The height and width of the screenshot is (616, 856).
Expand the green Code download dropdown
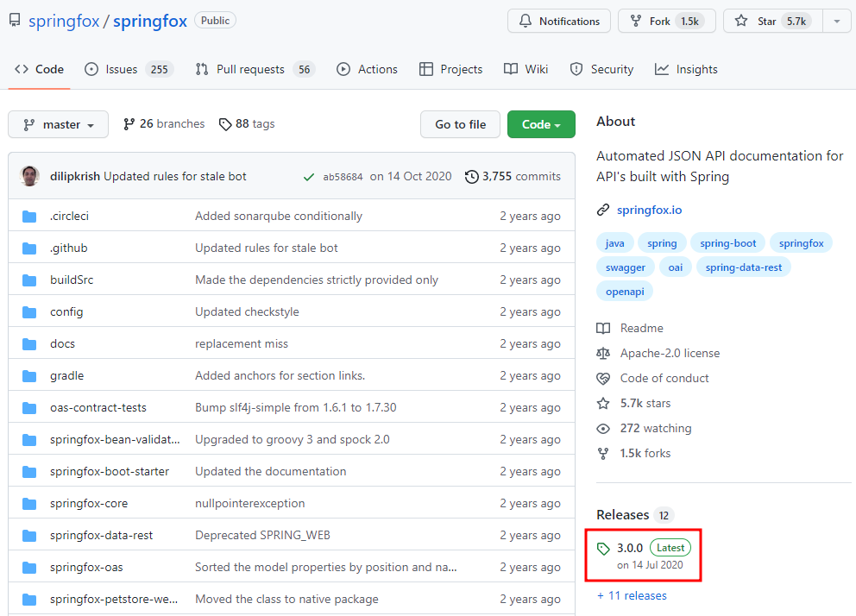tap(541, 124)
